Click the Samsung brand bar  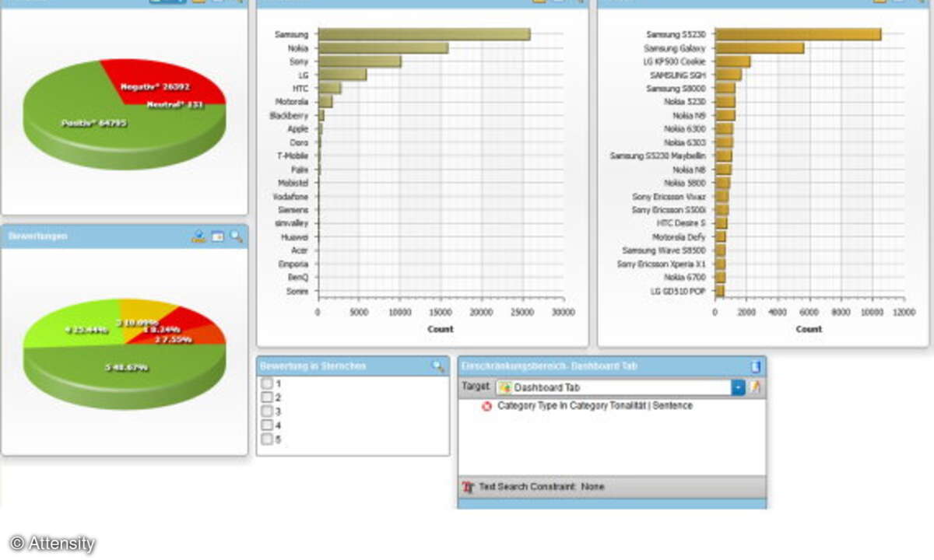(x=424, y=34)
